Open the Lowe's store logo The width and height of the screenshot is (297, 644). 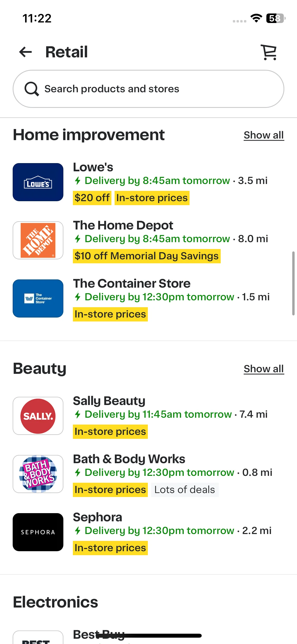pos(38,182)
